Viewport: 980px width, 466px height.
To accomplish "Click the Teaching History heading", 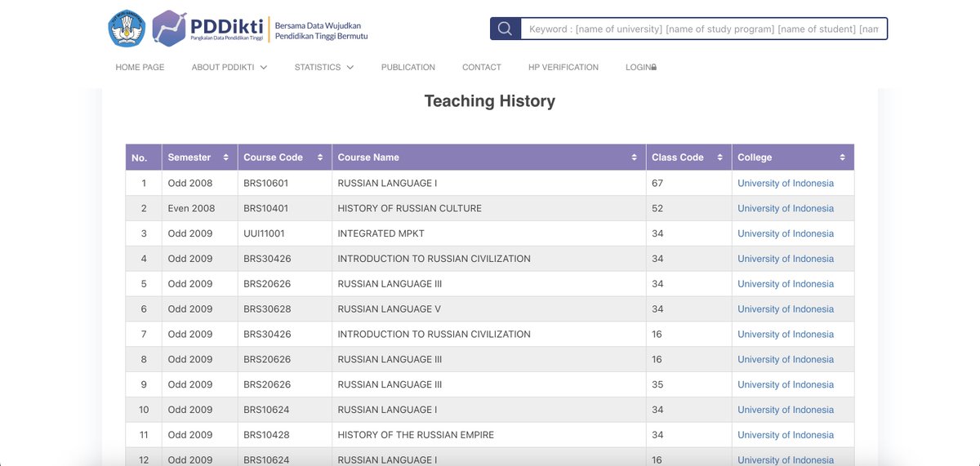I will click(x=490, y=101).
